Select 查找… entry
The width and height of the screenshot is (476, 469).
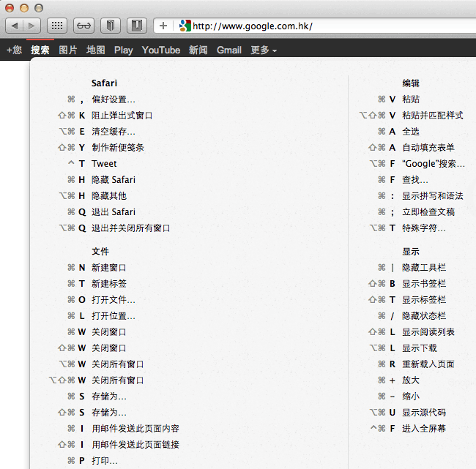click(415, 179)
